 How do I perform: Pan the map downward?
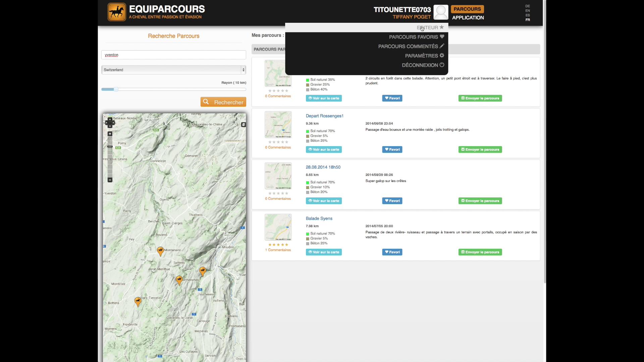pyautogui.click(x=110, y=126)
